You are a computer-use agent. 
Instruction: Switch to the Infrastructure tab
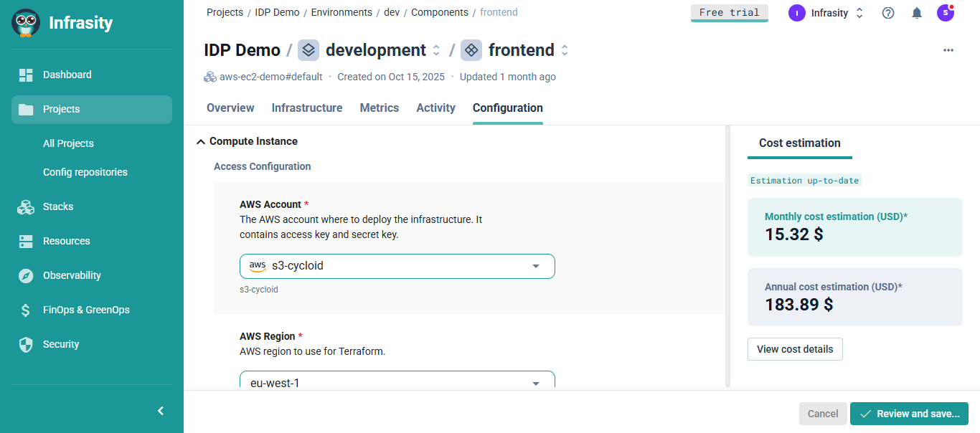(x=307, y=108)
